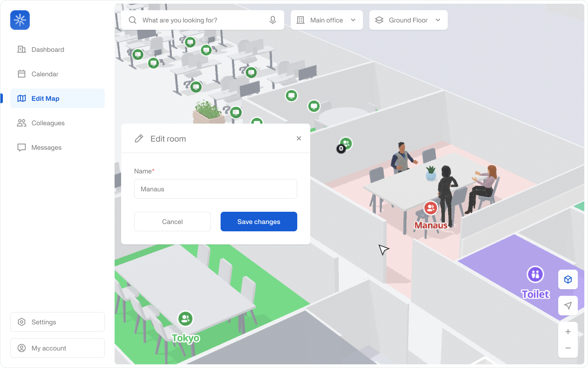Open the Settings button
Viewport: 588px width, 368px height.
[x=57, y=322]
